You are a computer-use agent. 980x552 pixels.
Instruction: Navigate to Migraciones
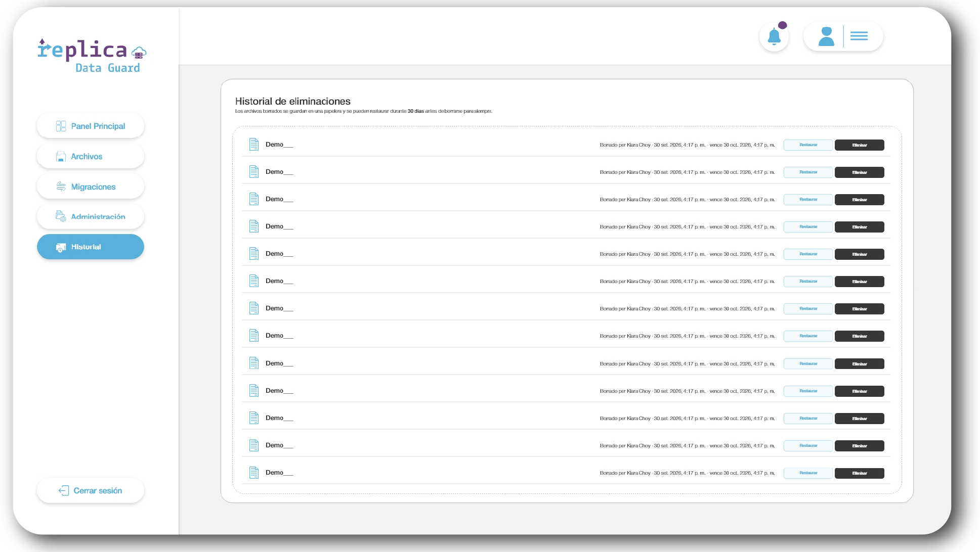pos(91,187)
